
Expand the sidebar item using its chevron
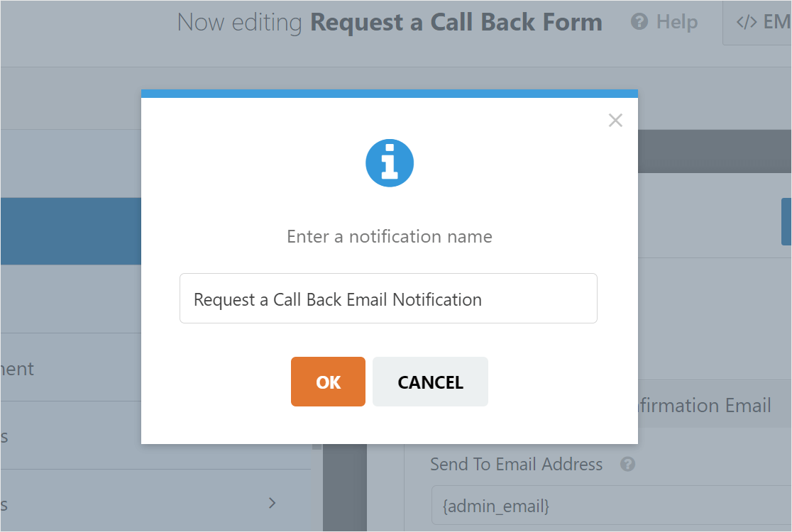tap(272, 502)
